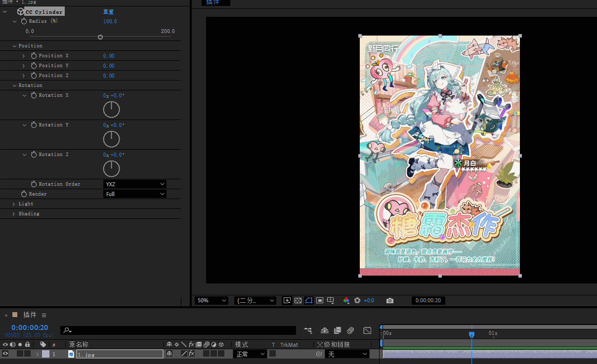Open the 插件 timeline panel menu
The width and height of the screenshot is (597, 364).
tap(44, 315)
